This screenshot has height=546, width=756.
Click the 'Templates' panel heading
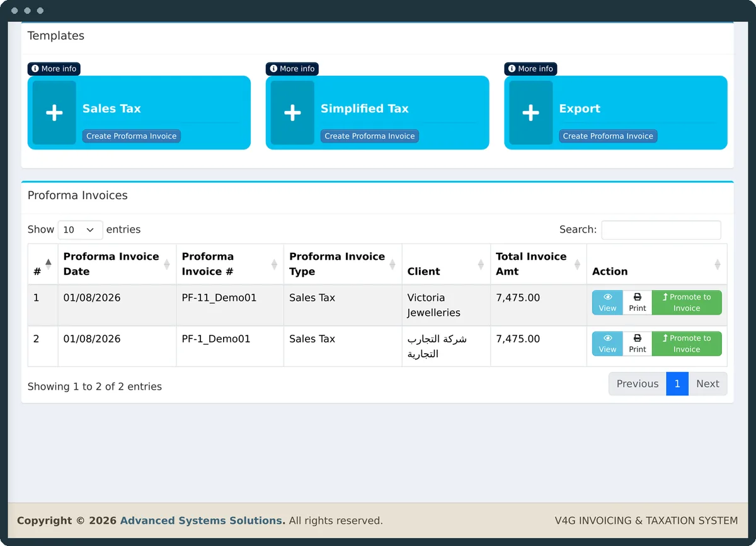tap(56, 36)
